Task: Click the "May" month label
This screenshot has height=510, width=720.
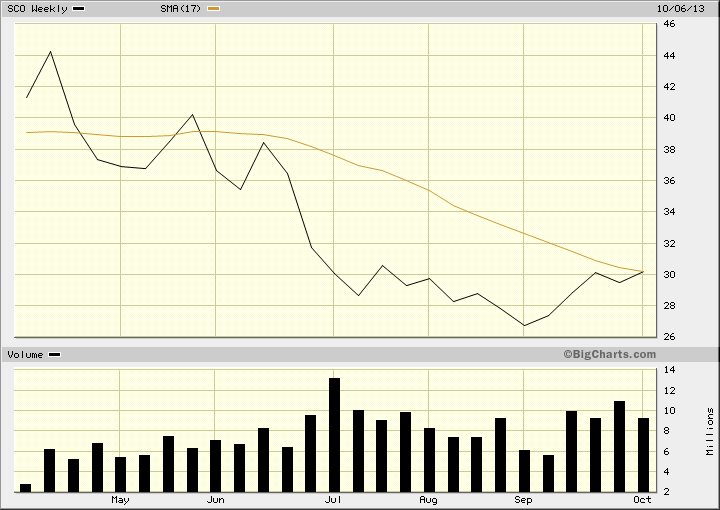Action: (120, 499)
